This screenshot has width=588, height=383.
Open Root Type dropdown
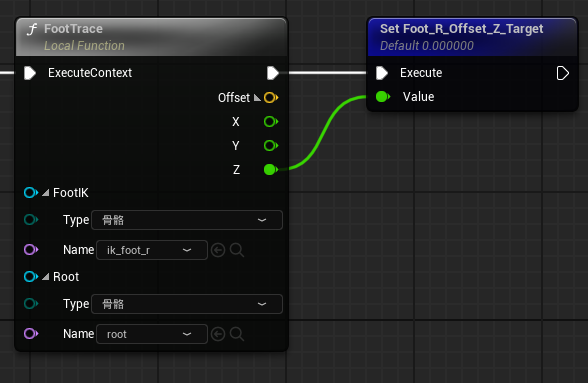pyautogui.click(x=187, y=304)
